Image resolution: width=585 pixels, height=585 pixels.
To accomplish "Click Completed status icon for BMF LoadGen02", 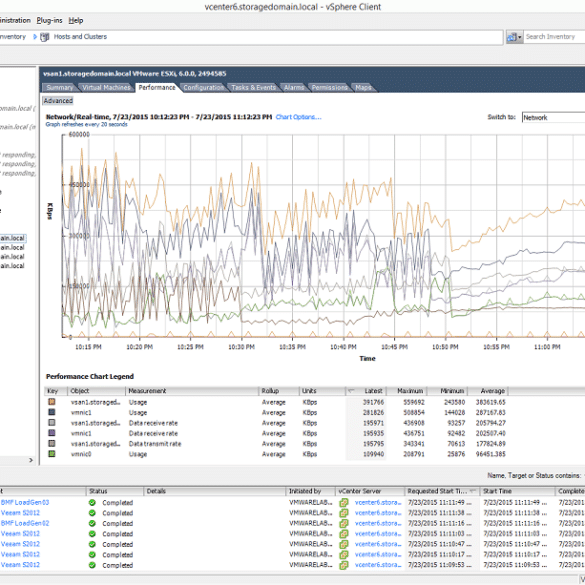I will 92,523.
